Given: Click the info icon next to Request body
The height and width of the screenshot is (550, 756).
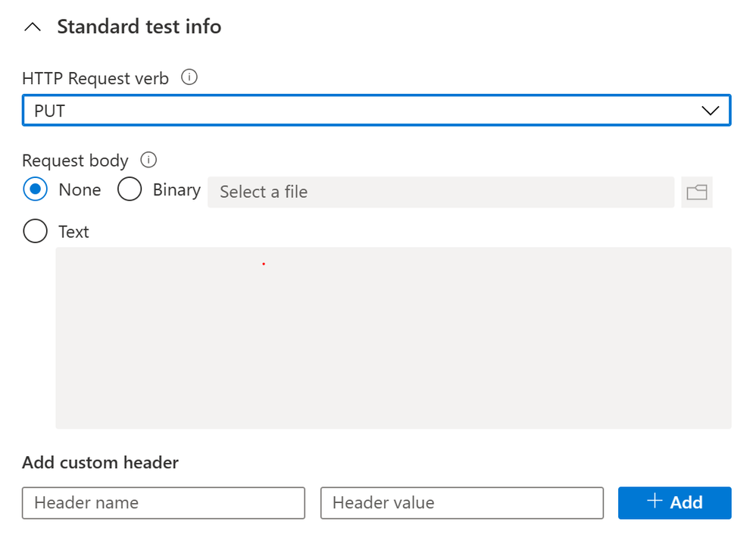Looking at the screenshot, I should [149, 160].
